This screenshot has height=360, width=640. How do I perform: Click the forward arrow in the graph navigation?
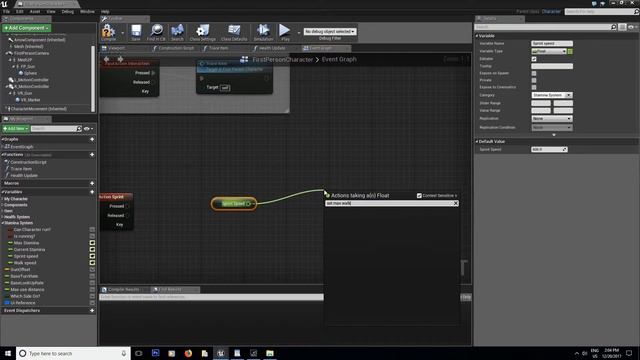(x=120, y=59)
